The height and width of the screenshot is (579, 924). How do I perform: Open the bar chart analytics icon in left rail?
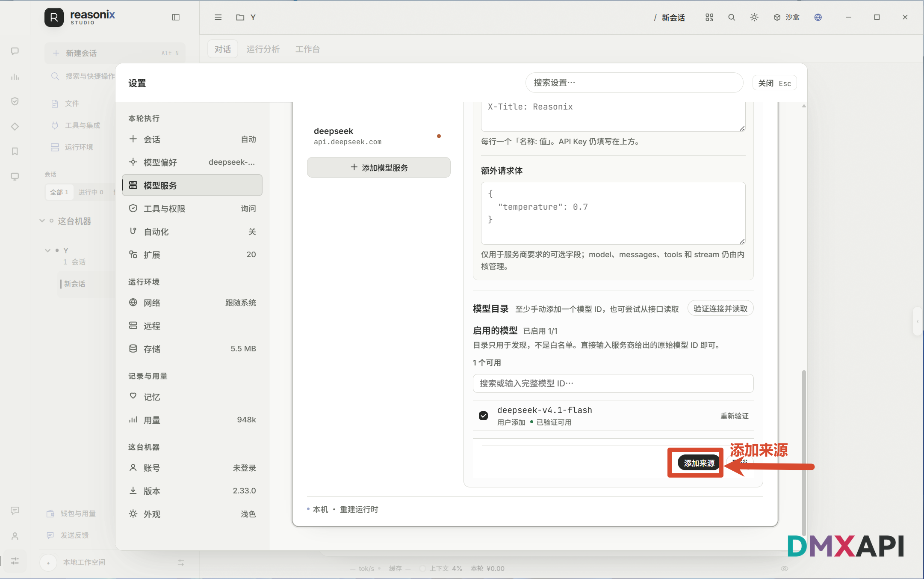pyautogui.click(x=15, y=77)
